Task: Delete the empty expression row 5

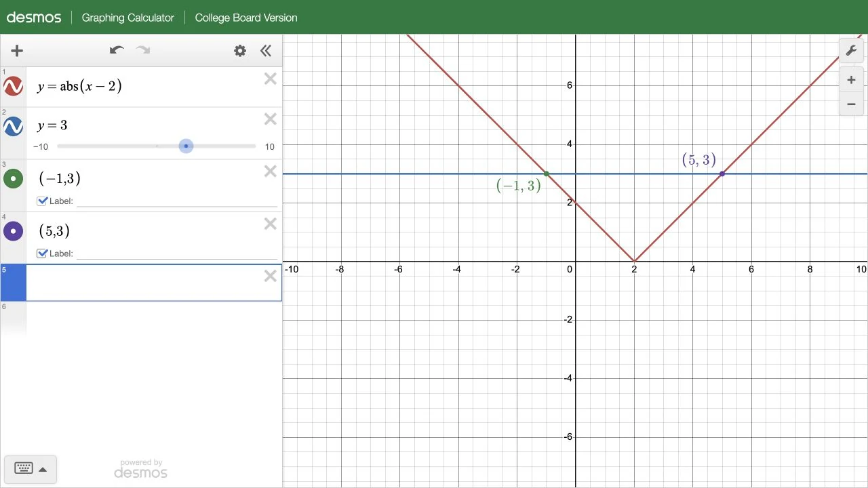Action: [x=271, y=276]
